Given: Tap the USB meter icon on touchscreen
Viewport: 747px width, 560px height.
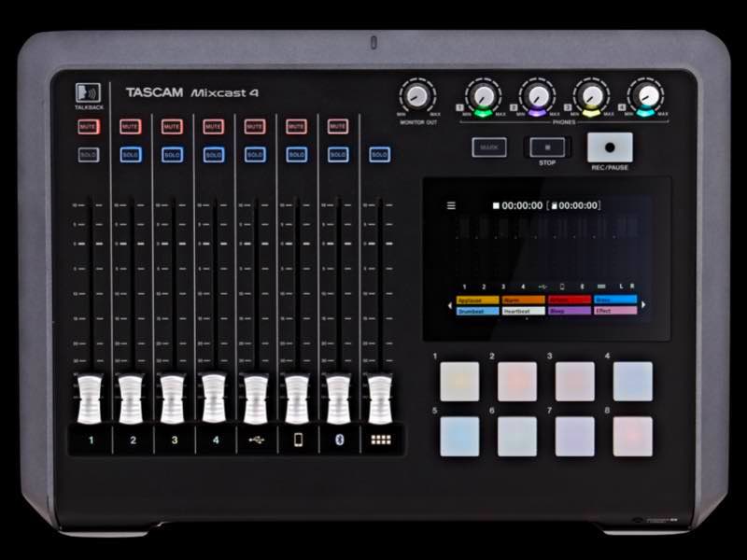Looking at the screenshot, I should point(543,287).
